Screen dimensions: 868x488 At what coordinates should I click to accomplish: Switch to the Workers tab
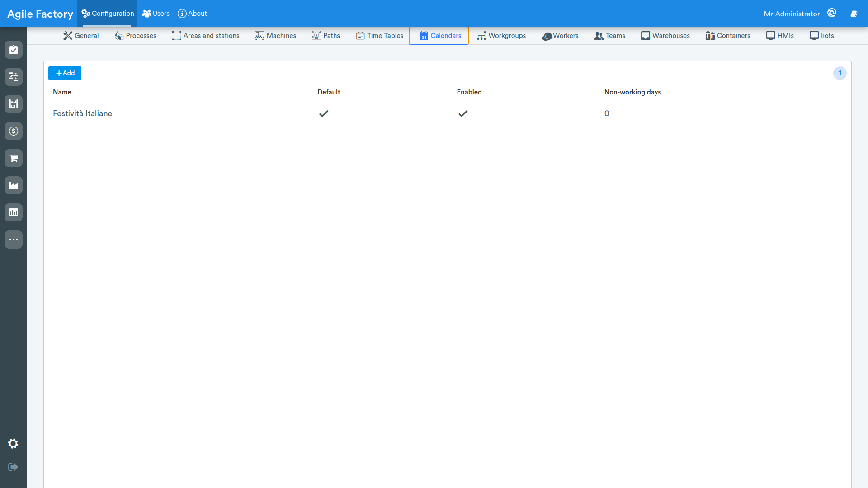pyautogui.click(x=560, y=36)
